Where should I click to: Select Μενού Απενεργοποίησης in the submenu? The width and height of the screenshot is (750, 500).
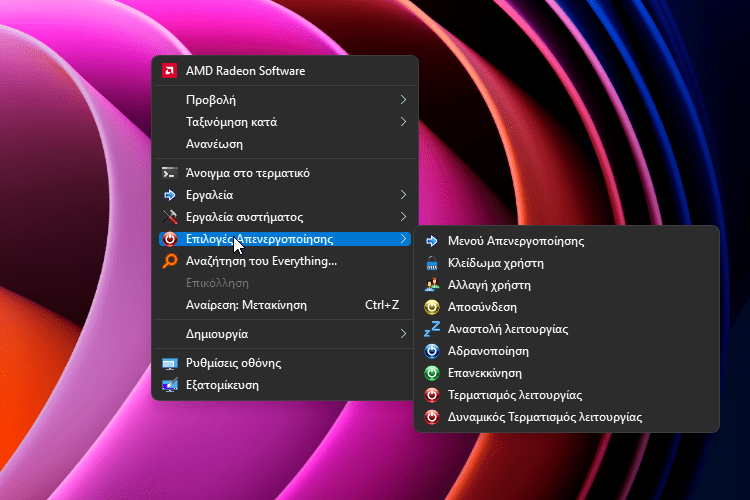tap(566, 241)
